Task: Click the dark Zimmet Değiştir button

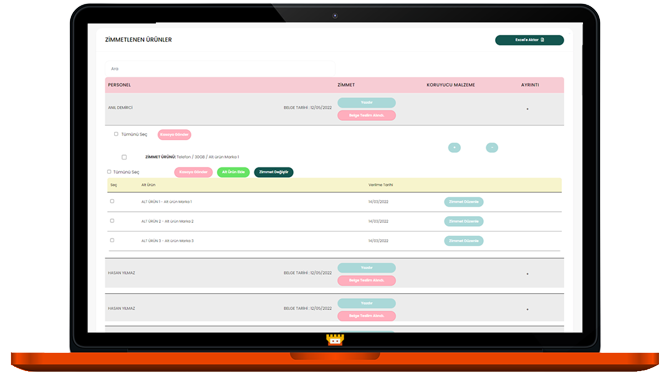Action: click(273, 172)
